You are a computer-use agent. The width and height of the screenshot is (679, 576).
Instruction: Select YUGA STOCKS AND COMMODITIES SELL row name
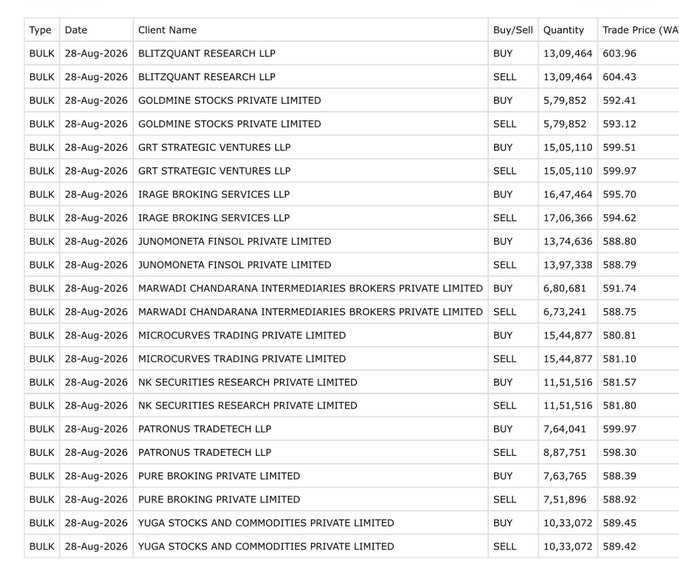click(266, 546)
